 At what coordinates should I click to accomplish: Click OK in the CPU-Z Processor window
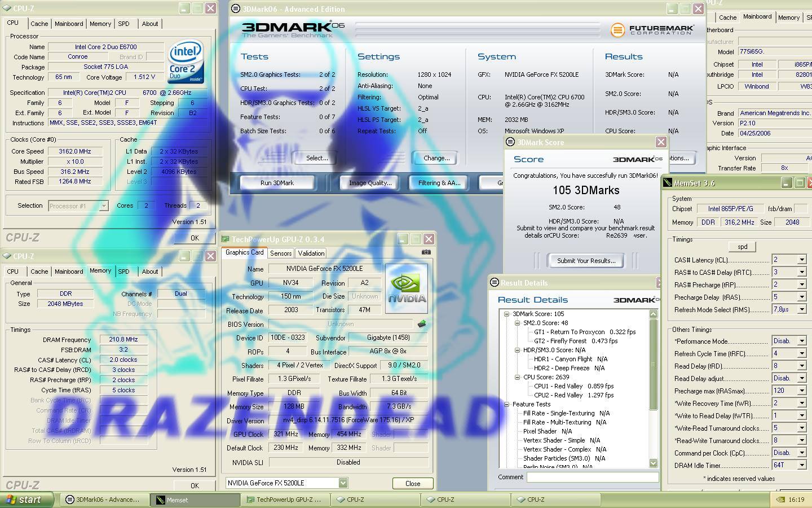pyautogui.click(x=195, y=238)
